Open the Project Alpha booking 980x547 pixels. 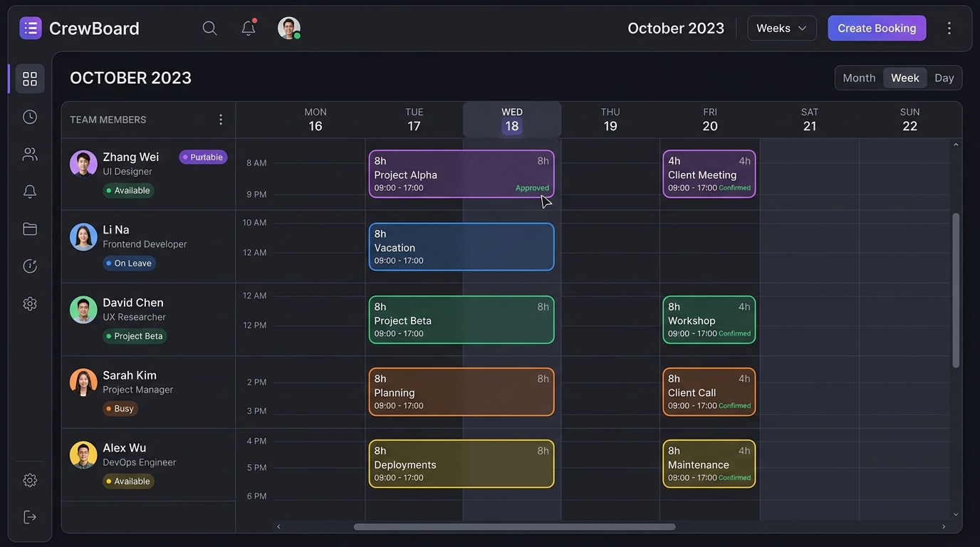click(462, 174)
